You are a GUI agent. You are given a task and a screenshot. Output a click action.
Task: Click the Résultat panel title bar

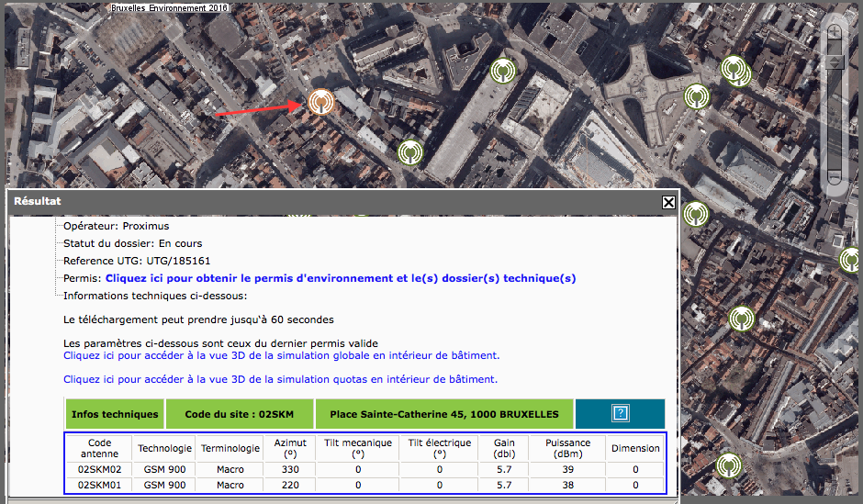[x=331, y=200]
